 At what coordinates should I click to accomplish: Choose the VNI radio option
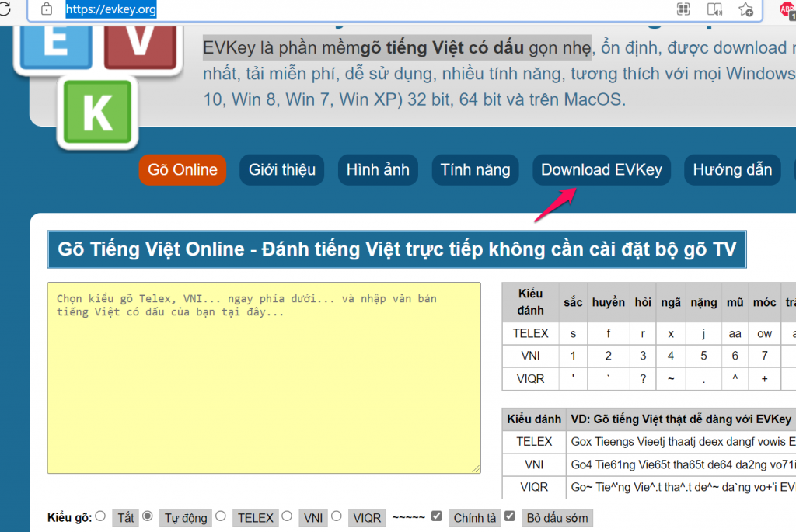(x=287, y=516)
